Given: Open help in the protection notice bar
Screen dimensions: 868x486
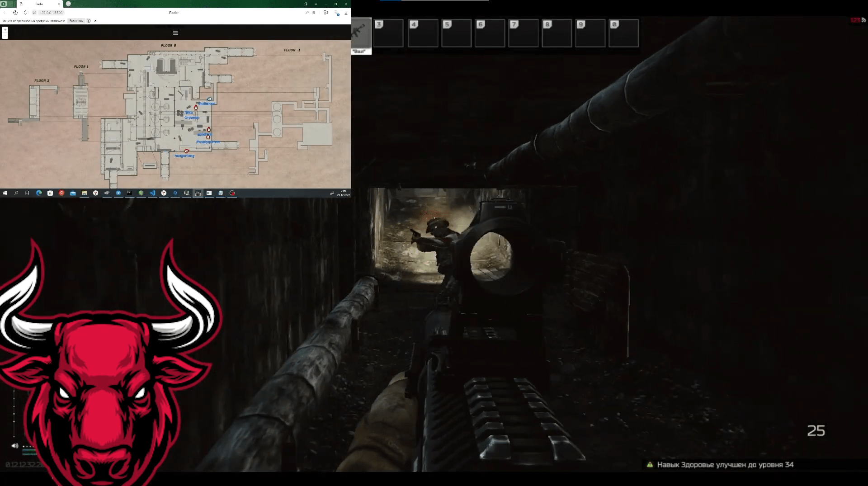Looking at the screenshot, I should tap(89, 21).
